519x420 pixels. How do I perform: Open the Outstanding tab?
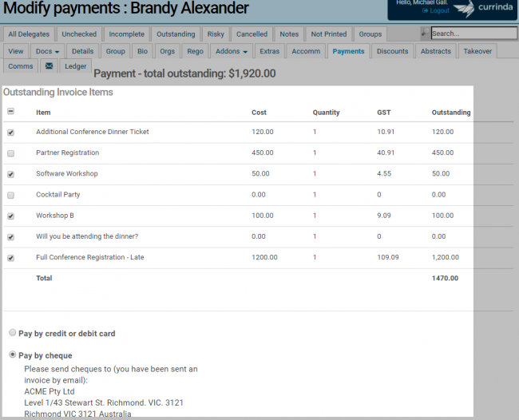click(176, 34)
